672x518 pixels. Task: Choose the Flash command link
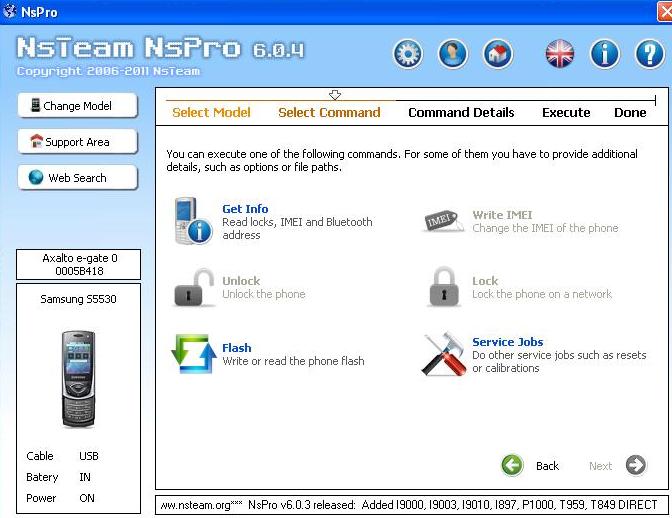(237, 348)
